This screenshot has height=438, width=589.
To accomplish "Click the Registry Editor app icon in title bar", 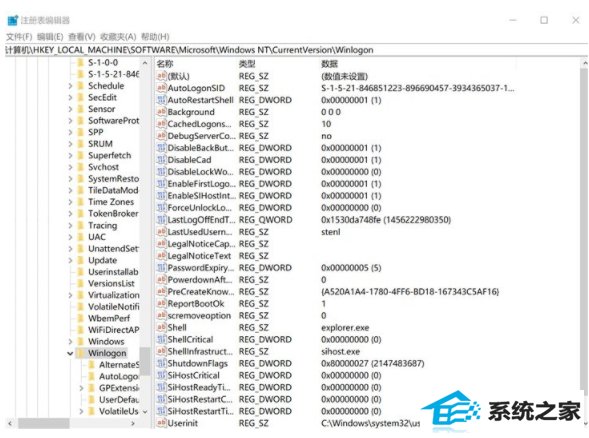I will pos(13,20).
